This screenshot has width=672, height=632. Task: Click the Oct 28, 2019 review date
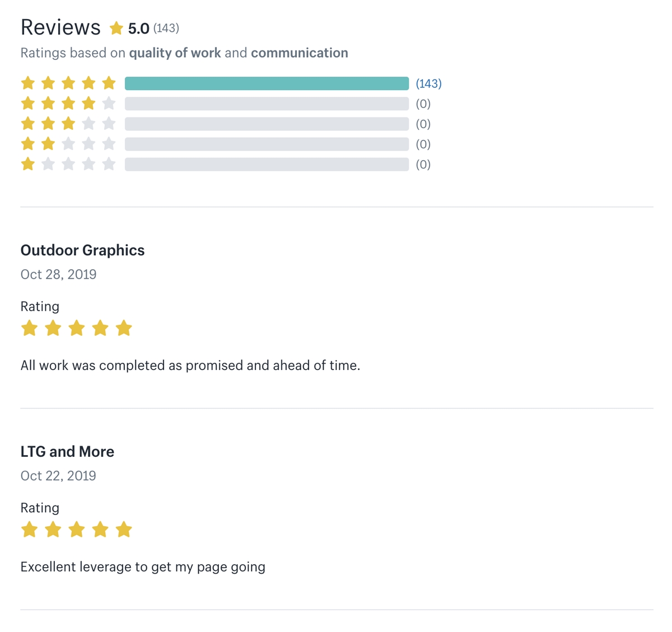point(58,274)
